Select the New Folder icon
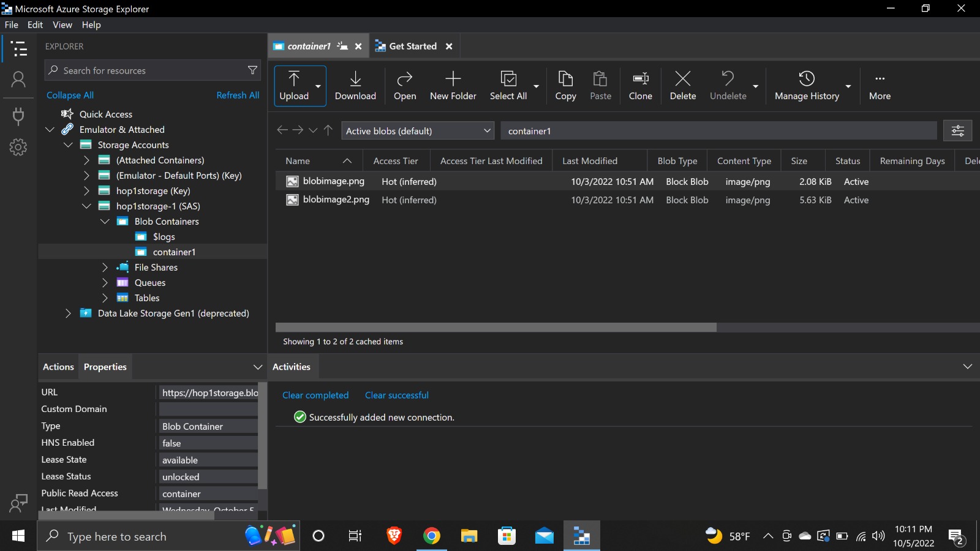The height and width of the screenshot is (551, 980). (453, 86)
